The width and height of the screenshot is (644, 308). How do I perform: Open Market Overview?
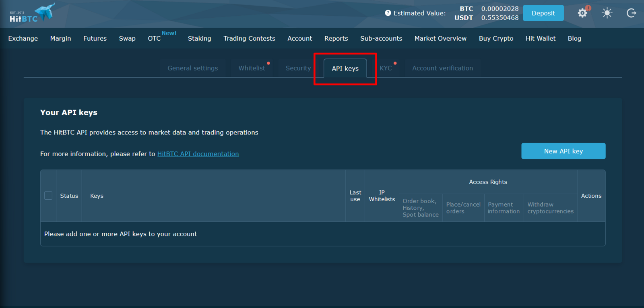click(440, 38)
